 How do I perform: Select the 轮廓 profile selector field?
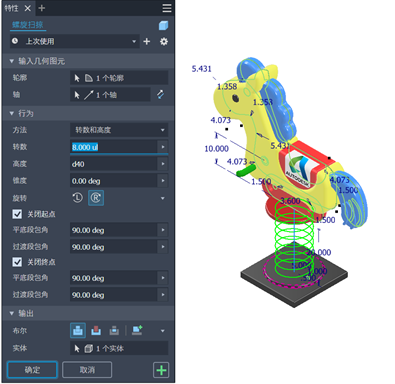click(119, 78)
